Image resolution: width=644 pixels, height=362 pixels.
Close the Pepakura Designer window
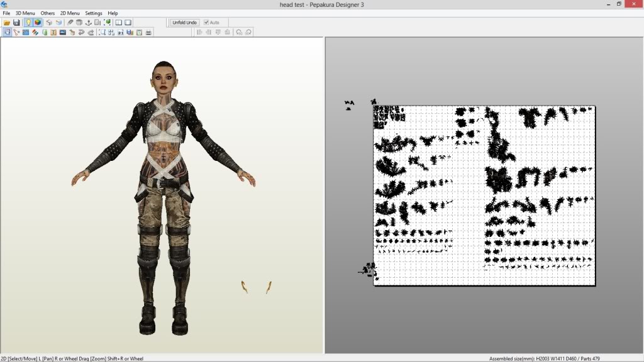634,4
